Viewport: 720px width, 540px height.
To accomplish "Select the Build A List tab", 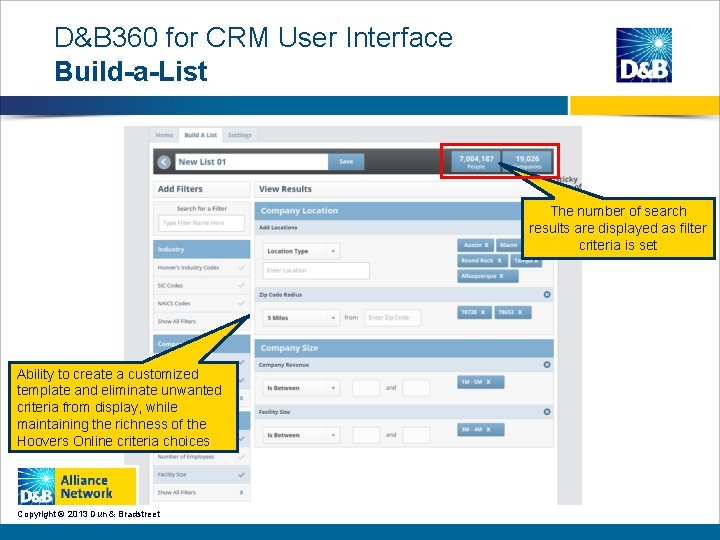I will [x=201, y=135].
